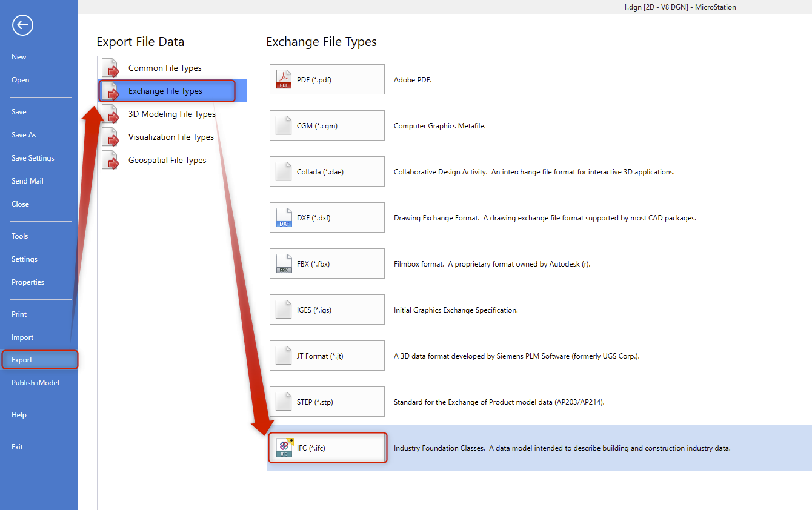Select the Export menu item

[39, 360]
